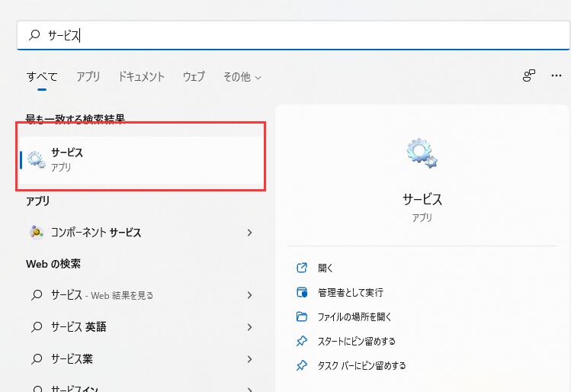Open the ウェブ tab
571x392 pixels.
(194, 76)
